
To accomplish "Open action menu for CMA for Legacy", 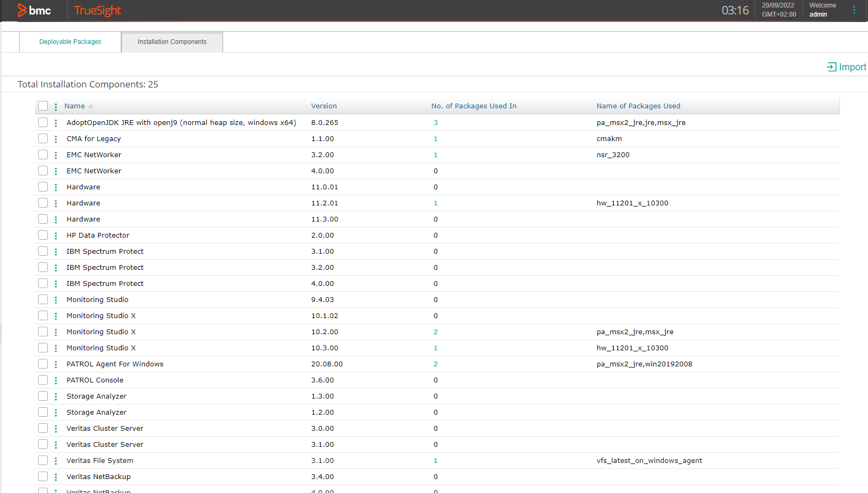I will coord(56,139).
